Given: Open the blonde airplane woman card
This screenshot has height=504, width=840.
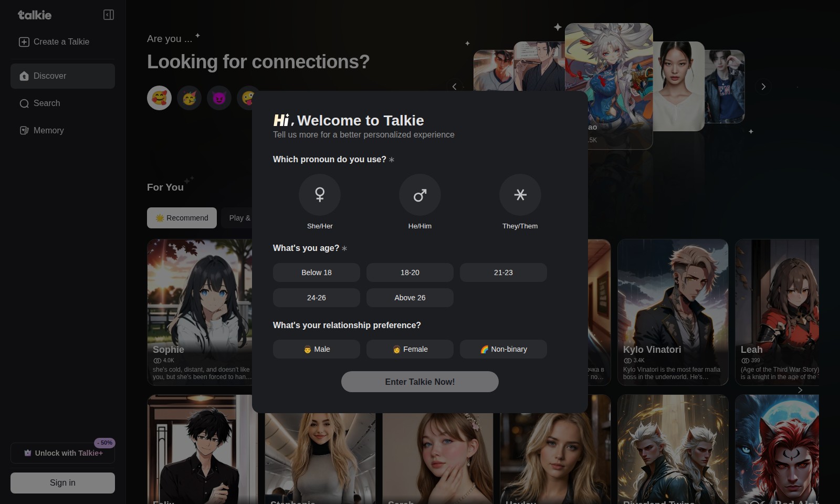Looking at the screenshot, I should 320,458.
